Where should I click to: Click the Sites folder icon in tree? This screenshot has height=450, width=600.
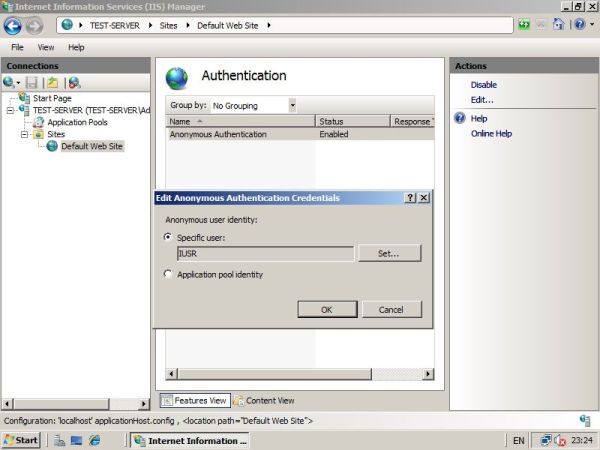click(38, 134)
